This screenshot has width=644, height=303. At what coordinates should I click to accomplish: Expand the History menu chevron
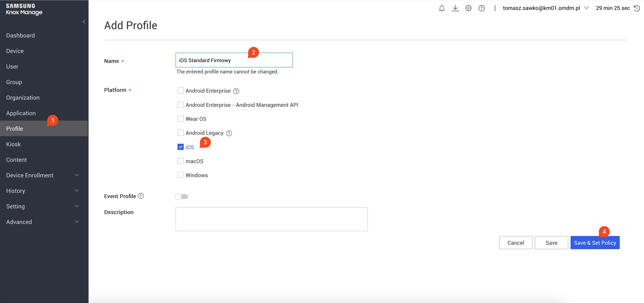(77, 191)
